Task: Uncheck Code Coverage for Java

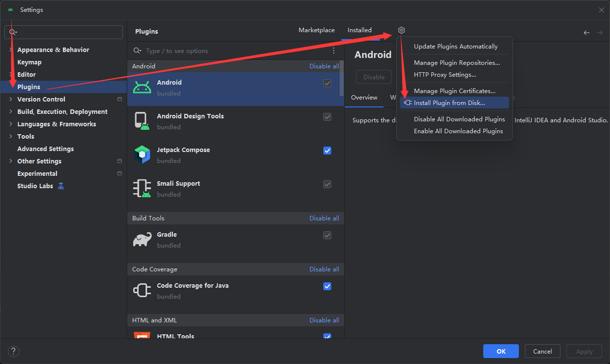Action: [327, 286]
